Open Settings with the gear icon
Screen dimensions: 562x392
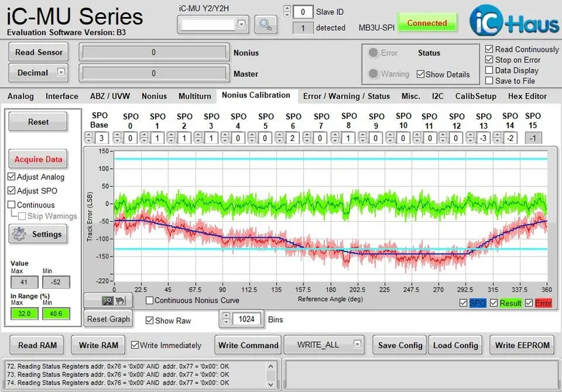tap(38, 234)
